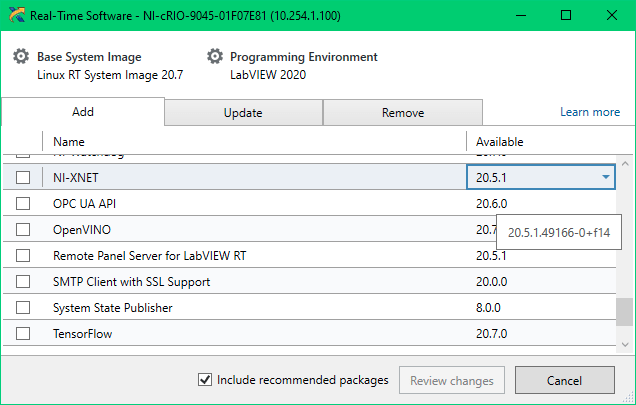Click Remote Panel Server for LabVIEW RT name
The width and height of the screenshot is (636, 405).
coord(150,256)
